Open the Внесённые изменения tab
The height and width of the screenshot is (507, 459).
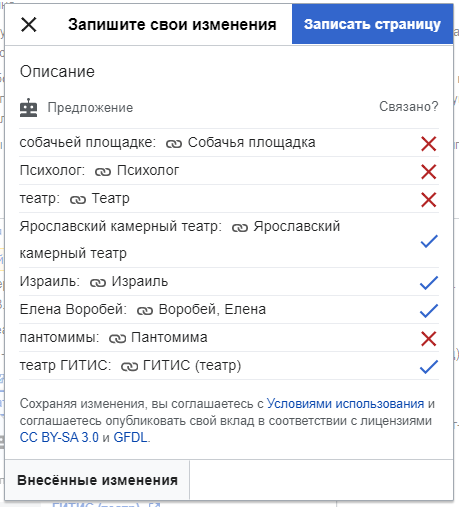[97, 480]
